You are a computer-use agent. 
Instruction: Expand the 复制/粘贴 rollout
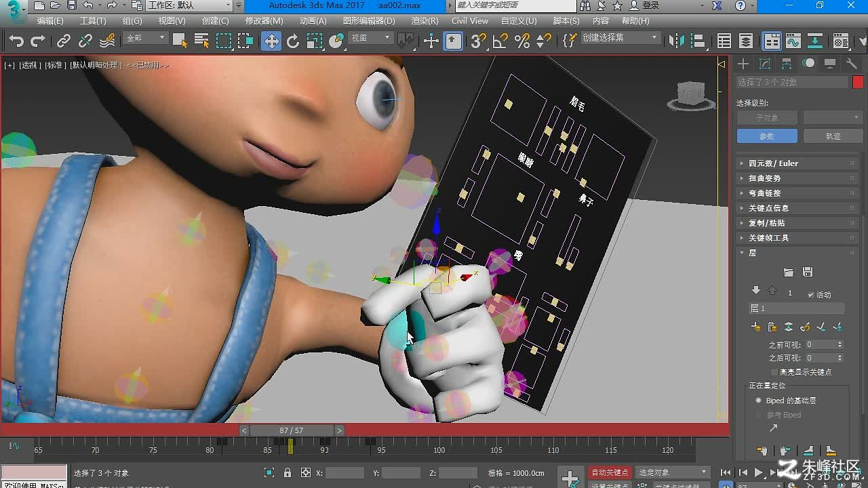pyautogui.click(x=797, y=223)
